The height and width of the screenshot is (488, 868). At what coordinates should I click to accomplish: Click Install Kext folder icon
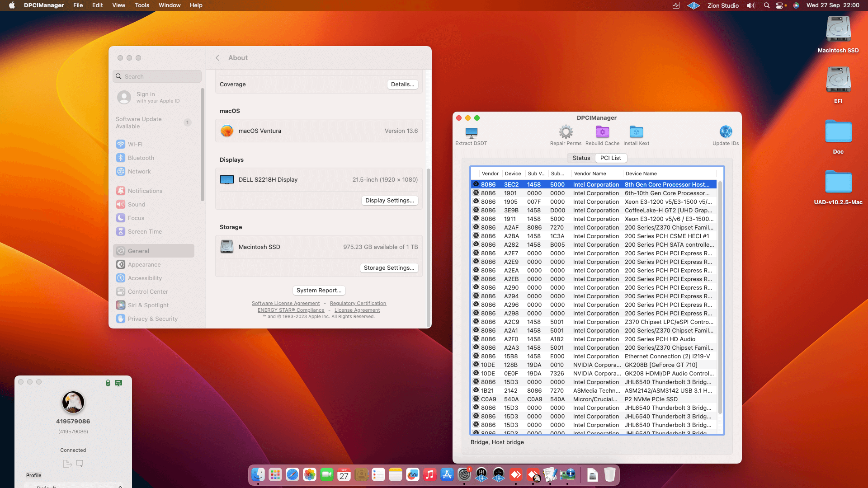pyautogui.click(x=636, y=132)
